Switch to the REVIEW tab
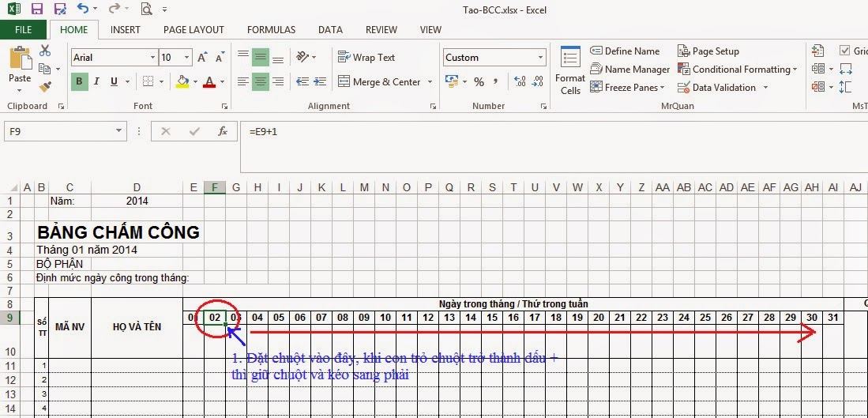The height and width of the screenshot is (418, 868). click(381, 30)
